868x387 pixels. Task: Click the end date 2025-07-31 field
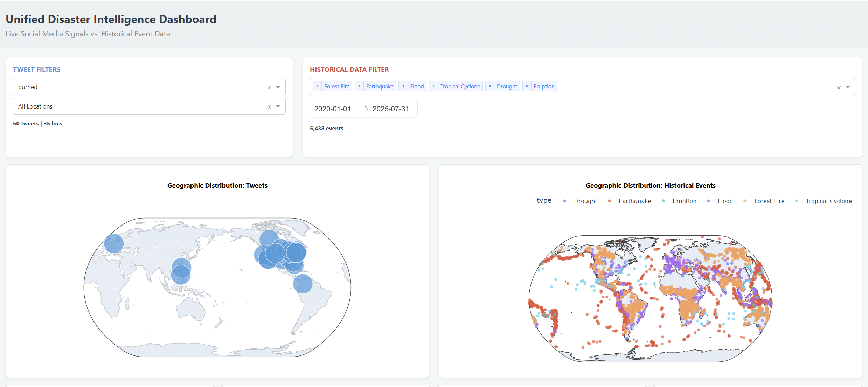[x=390, y=109]
